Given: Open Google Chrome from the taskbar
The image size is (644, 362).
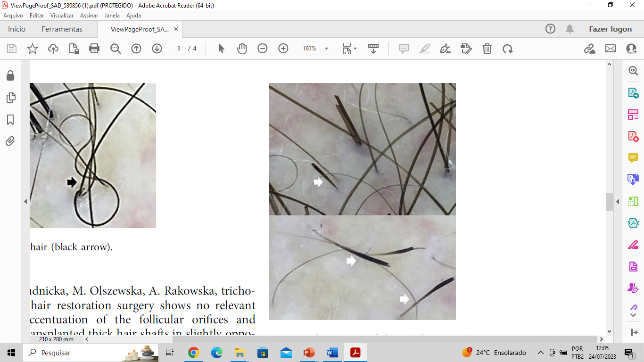Looking at the screenshot, I should 193,353.
